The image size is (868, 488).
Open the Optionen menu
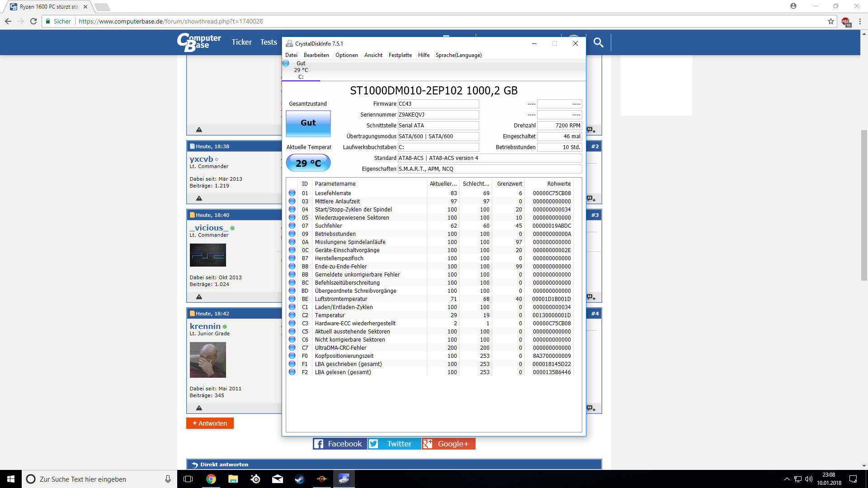[346, 55]
